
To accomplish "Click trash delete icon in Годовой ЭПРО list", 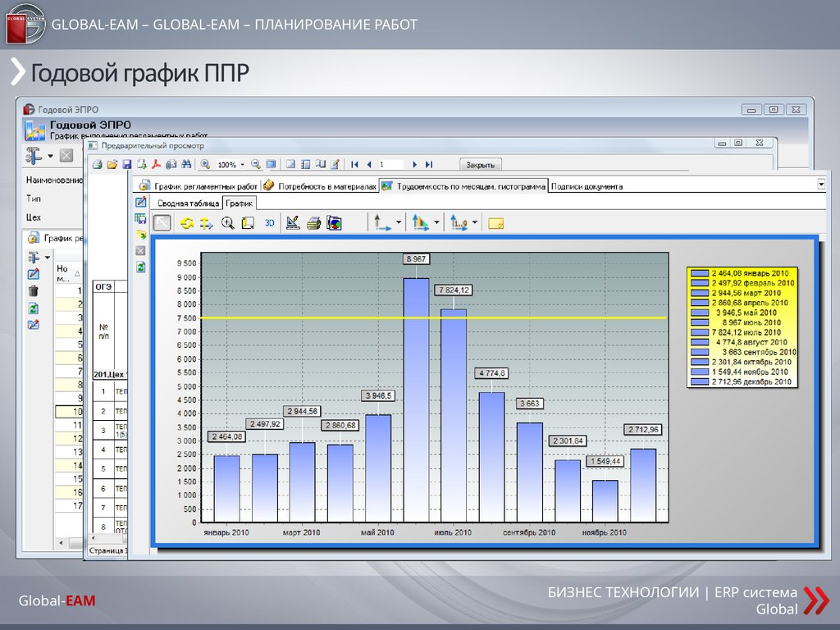I will pyautogui.click(x=33, y=291).
